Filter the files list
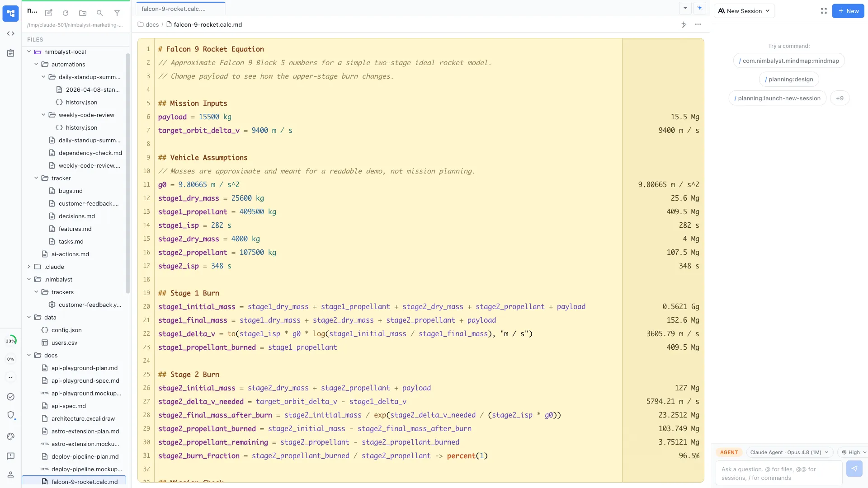The image size is (868, 488). click(117, 13)
